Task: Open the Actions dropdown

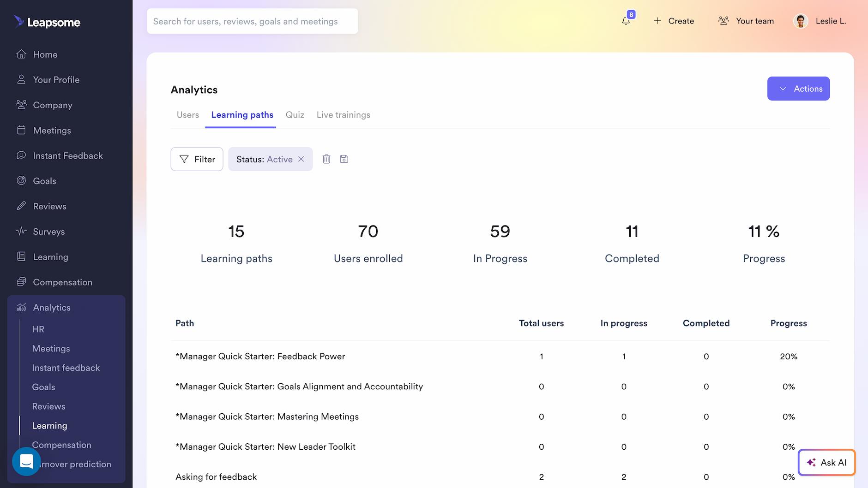Action: [798, 88]
